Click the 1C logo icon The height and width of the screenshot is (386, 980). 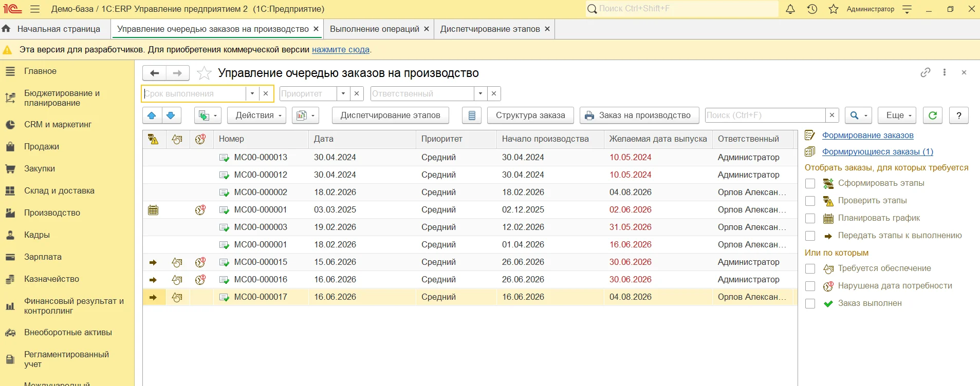click(12, 9)
